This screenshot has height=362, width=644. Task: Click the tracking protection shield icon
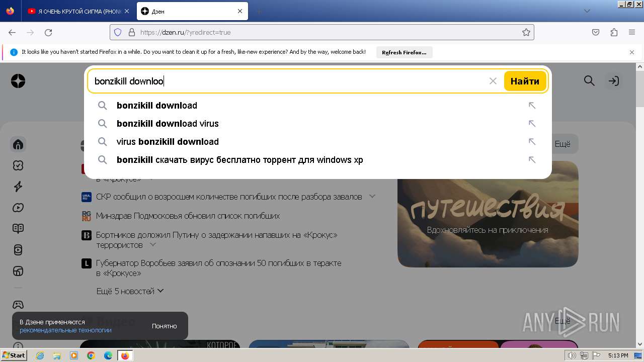click(x=118, y=32)
